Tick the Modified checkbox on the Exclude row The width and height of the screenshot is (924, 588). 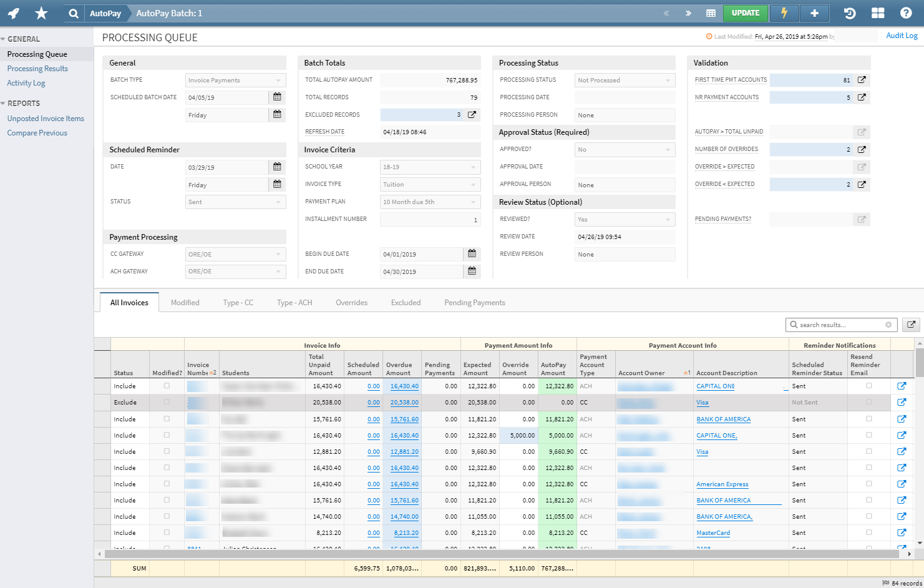pos(167,402)
